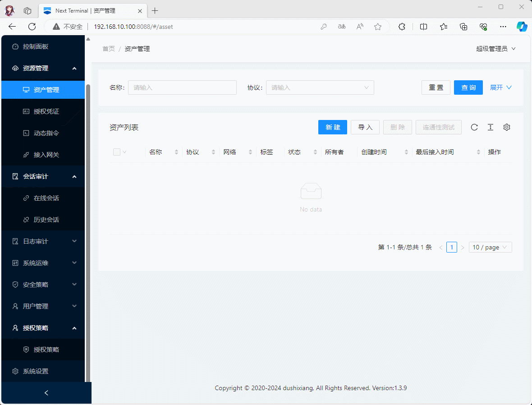
Task: Open the 10 / page size dropdown
Action: 490,247
